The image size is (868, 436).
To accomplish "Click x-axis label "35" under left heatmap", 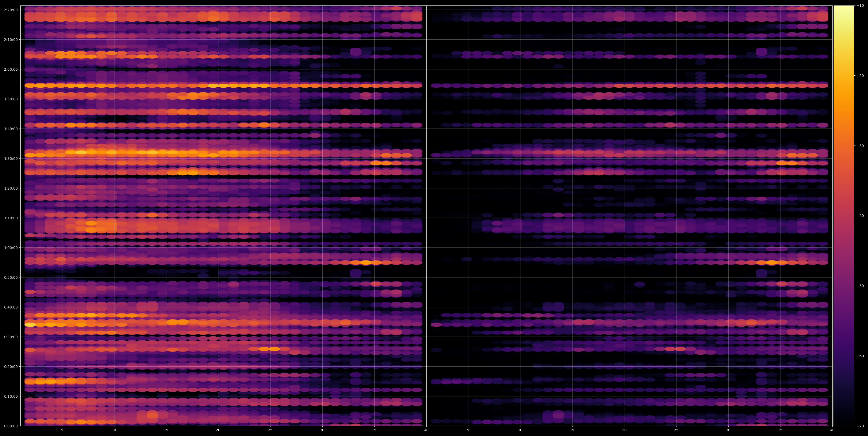I will 374,430.
